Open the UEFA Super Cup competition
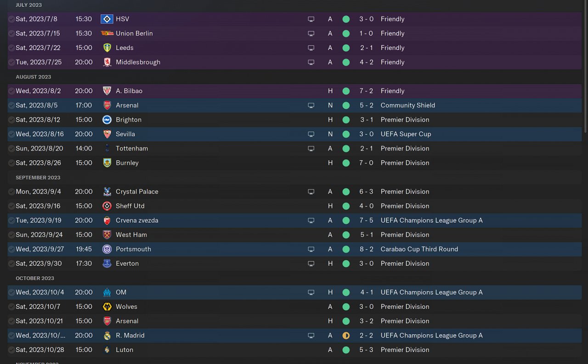Image resolution: width=588 pixels, height=364 pixels. tap(406, 134)
